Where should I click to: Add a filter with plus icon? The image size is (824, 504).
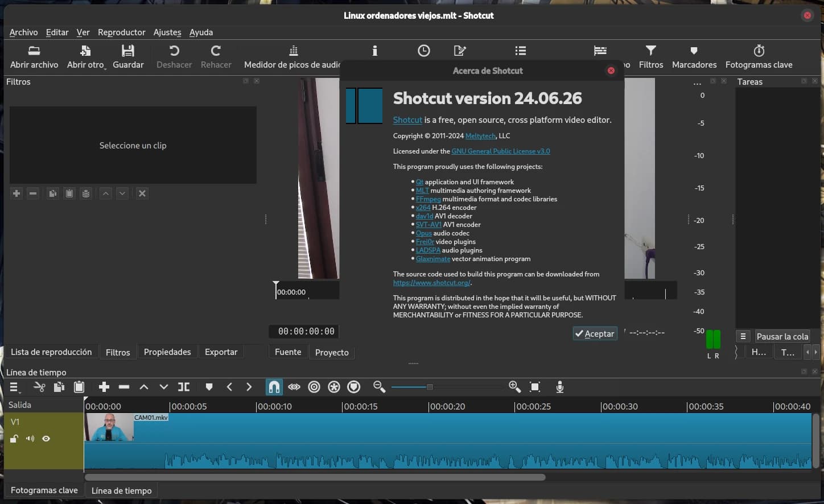17,193
